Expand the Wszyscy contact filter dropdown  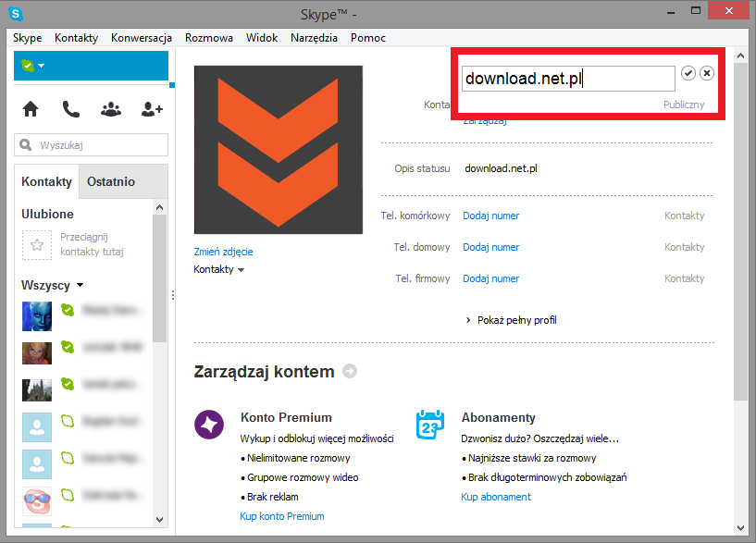pyautogui.click(x=80, y=285)
